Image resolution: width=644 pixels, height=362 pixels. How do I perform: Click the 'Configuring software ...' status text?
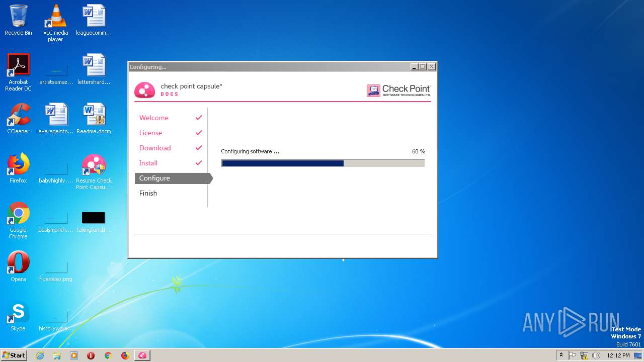[x=250, y=151]
